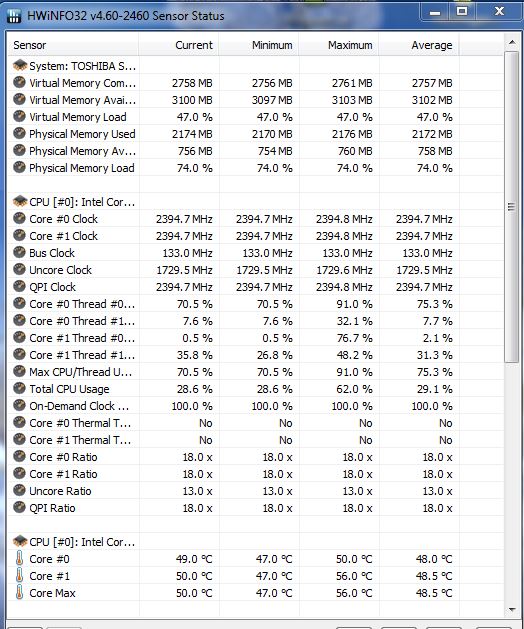Click the scrollbar down arrow

(512, 609)
